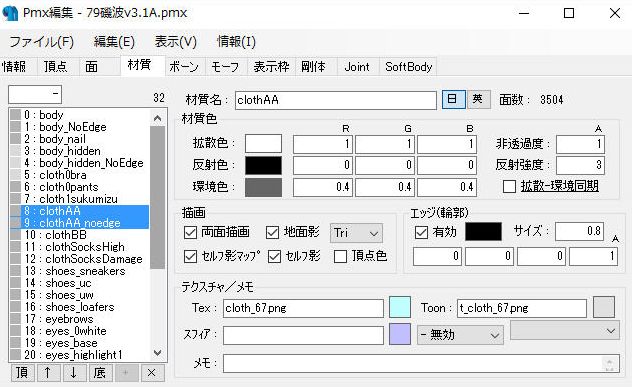Open the Tri draw mode dropdown
632x387 pixels.
(x=356, y=233)
